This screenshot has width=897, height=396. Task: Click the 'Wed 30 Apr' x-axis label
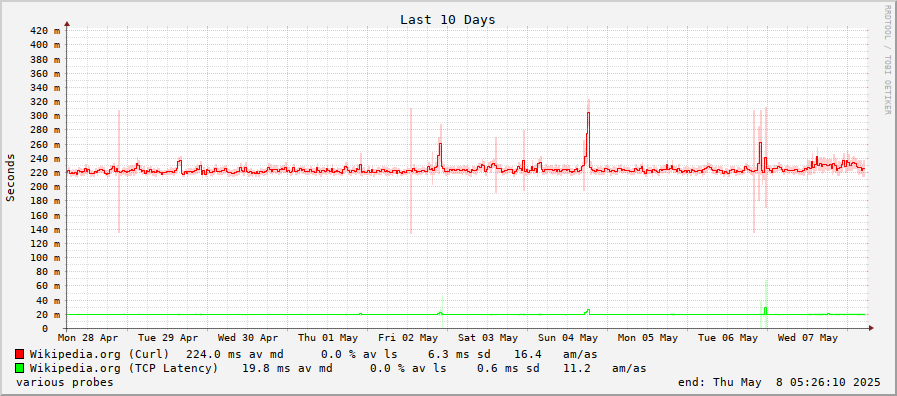click(248, 338)
